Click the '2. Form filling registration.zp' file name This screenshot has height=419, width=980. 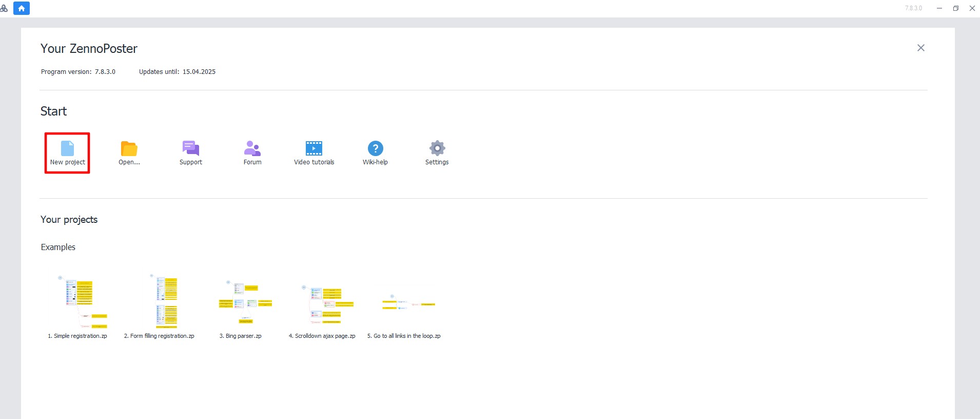[x=159, y=336]
